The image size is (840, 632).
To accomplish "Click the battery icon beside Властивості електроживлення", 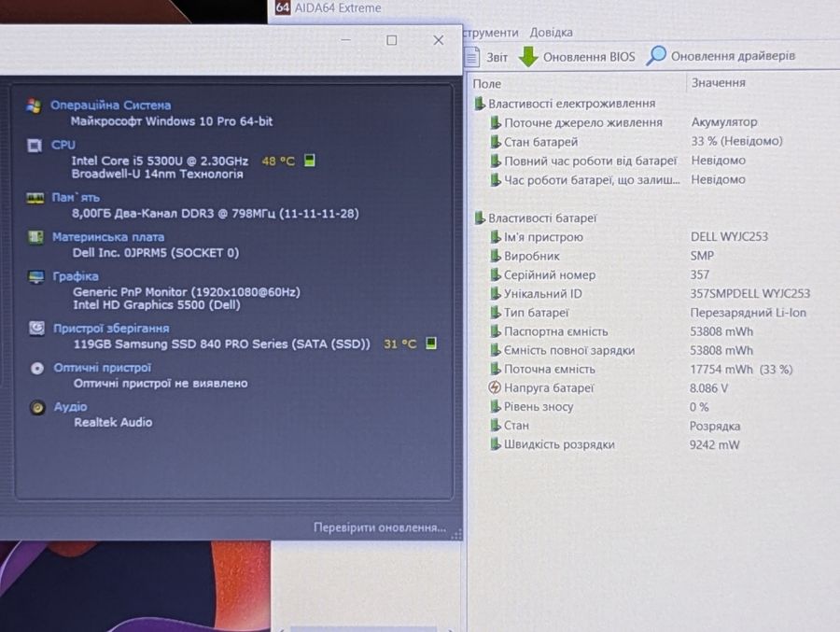I will 480,103.
